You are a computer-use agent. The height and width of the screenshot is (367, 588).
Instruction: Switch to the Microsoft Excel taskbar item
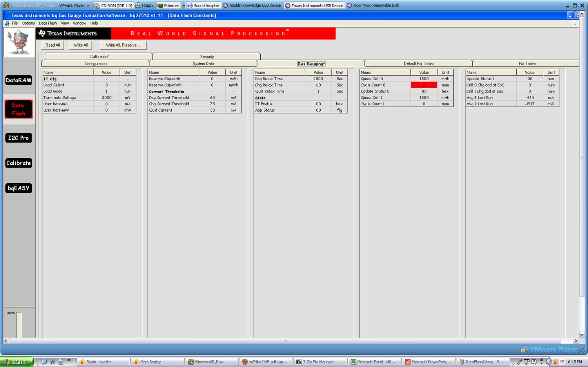point(375,362)
